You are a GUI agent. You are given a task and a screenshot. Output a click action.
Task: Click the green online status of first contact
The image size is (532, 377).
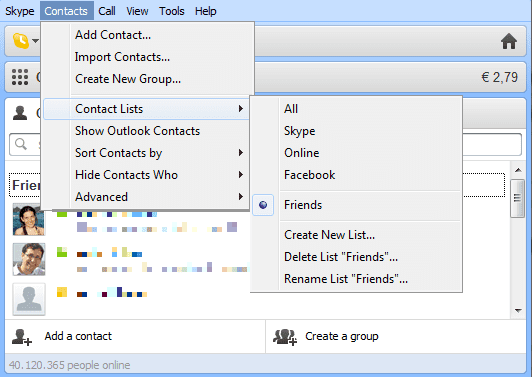point(62,214)
